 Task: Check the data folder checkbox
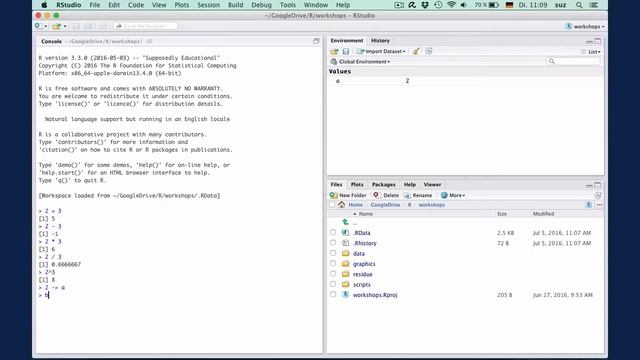click(333, 253)
